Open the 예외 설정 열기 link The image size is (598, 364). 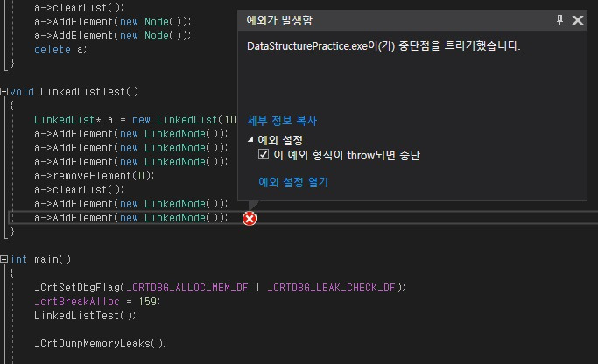293,182
